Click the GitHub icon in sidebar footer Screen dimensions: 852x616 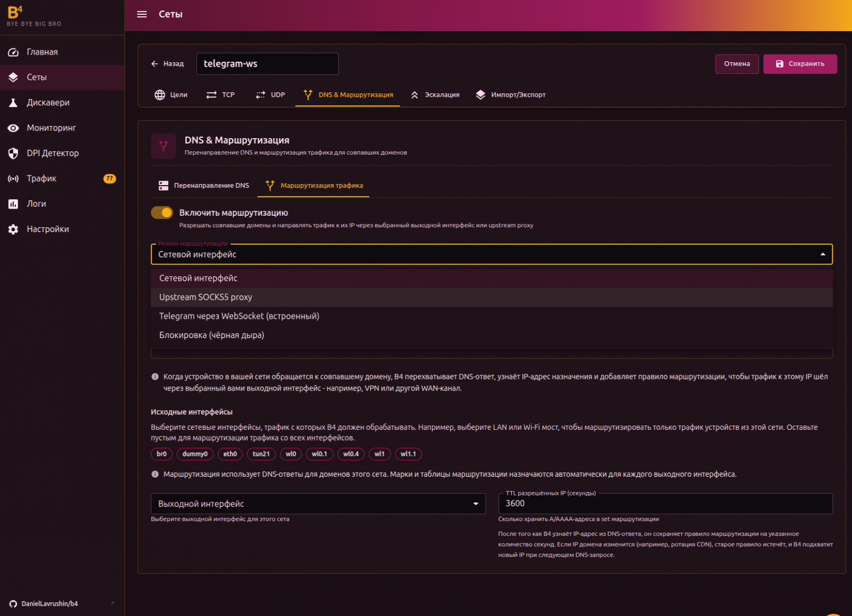[x=13, y=604]
